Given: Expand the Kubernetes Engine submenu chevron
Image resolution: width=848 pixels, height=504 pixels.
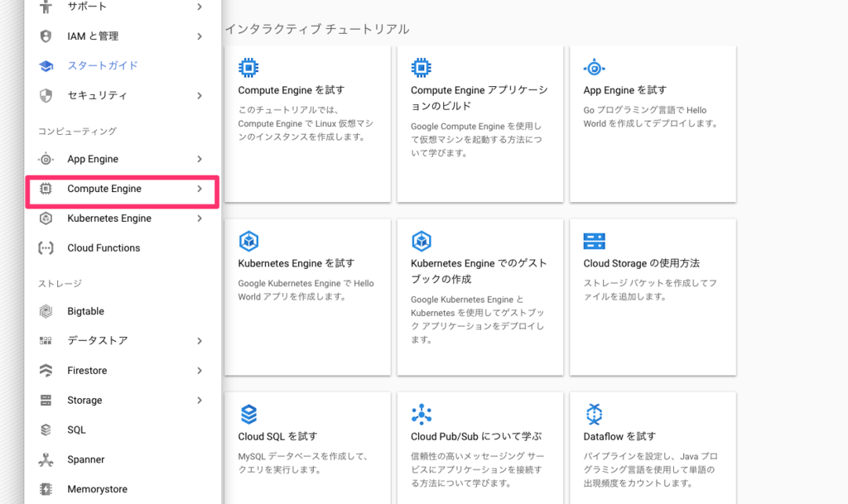Looking at the screenshot, I should point(200,218).
